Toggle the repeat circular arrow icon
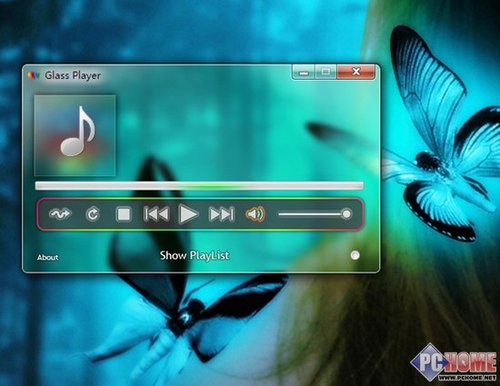This screenshot has height=386, width=500. click(92, 214)
